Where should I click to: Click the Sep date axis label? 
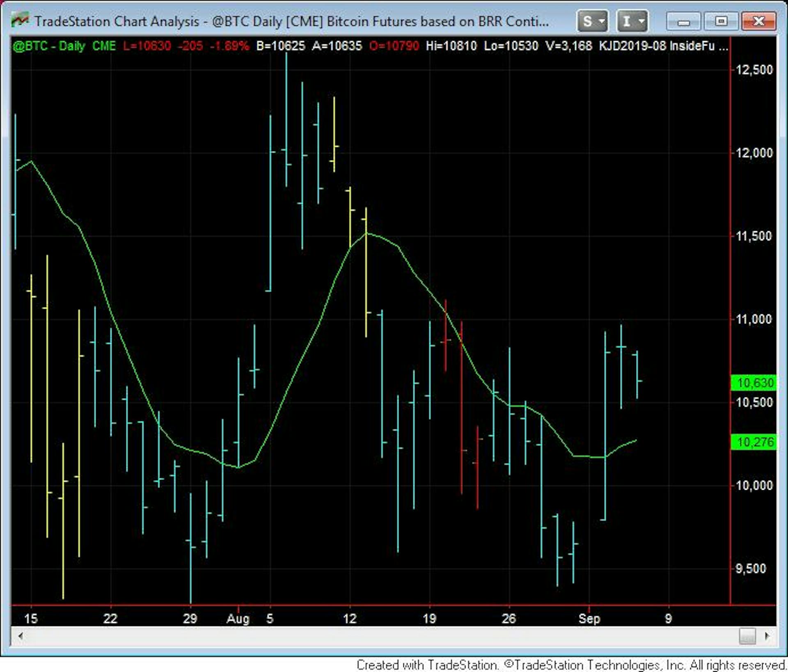[589, 619]
